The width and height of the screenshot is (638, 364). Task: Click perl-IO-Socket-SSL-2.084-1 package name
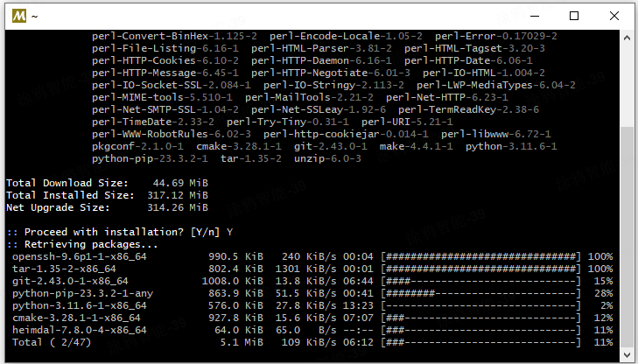[172, 85]
